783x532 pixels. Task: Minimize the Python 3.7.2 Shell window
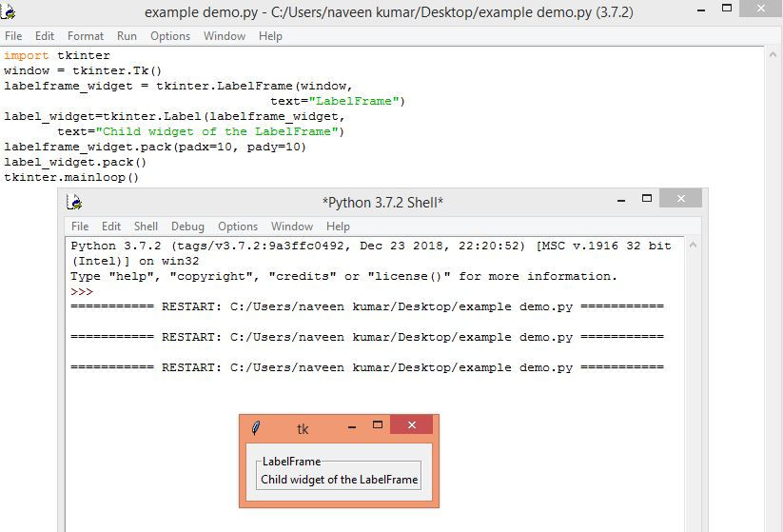click(621, 200)
